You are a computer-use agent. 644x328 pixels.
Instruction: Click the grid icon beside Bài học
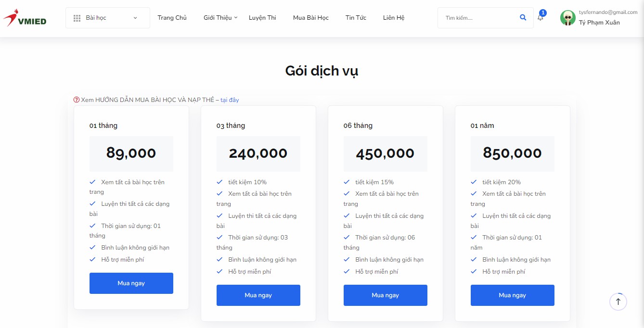coord(77,18)
